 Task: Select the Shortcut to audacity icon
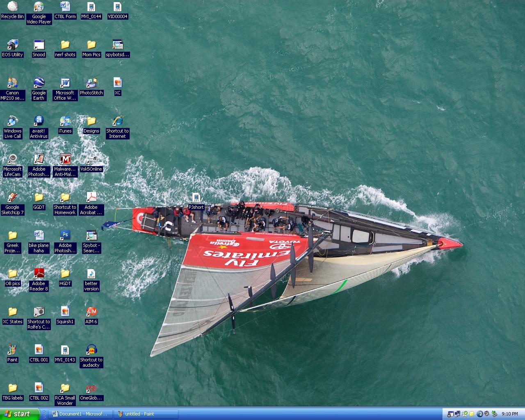point(91,350)
